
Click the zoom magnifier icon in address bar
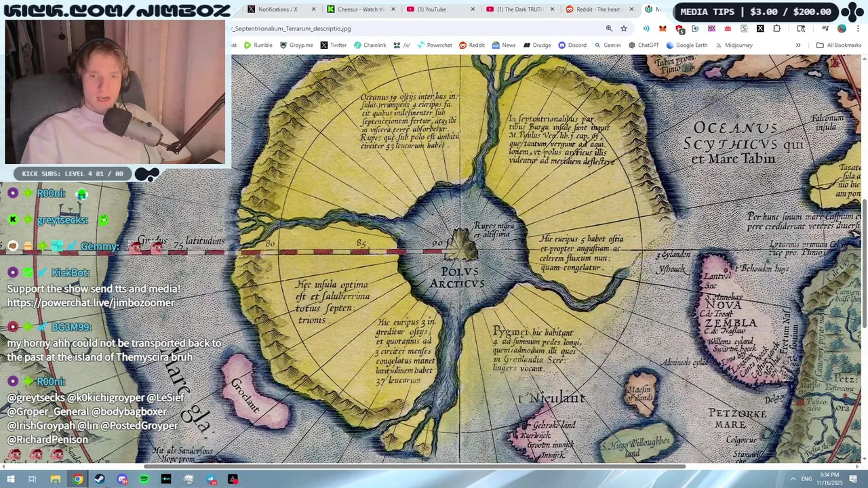point(609,28)
